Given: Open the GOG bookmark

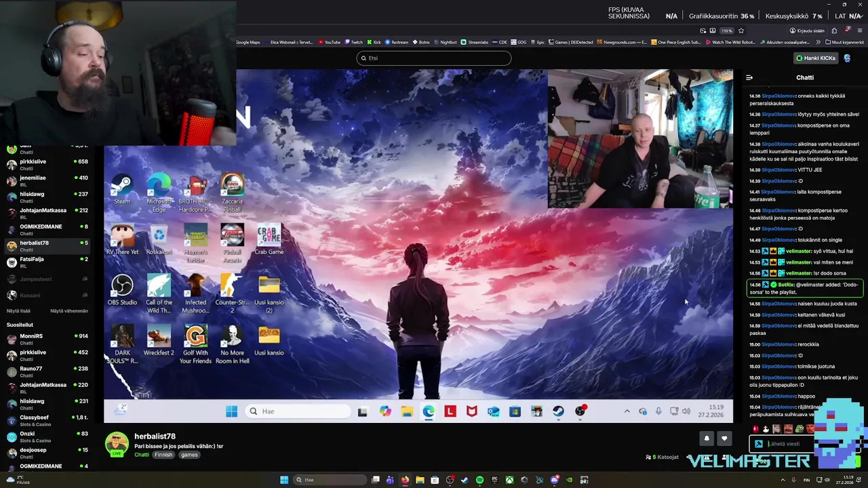Looking at the screenshot, I should [x=519, y=42].
